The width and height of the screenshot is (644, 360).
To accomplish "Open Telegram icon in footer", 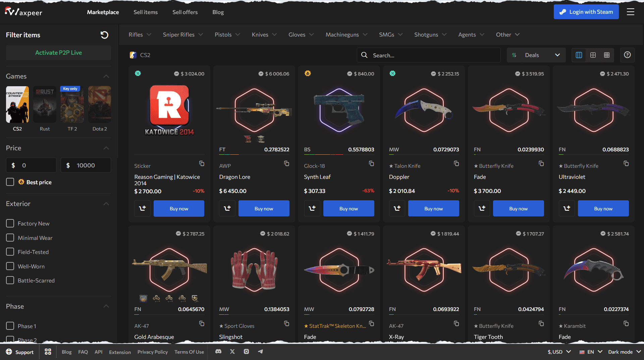I will click(261, 352).
